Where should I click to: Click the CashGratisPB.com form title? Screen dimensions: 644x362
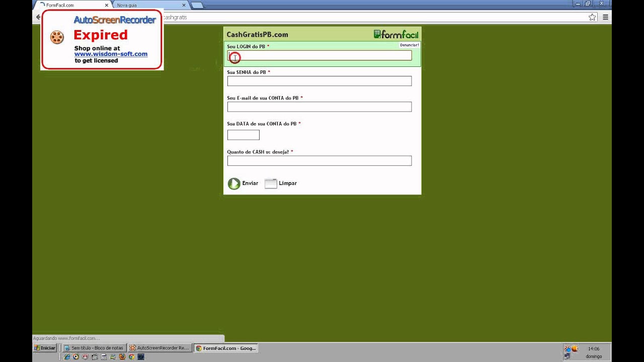257,35
